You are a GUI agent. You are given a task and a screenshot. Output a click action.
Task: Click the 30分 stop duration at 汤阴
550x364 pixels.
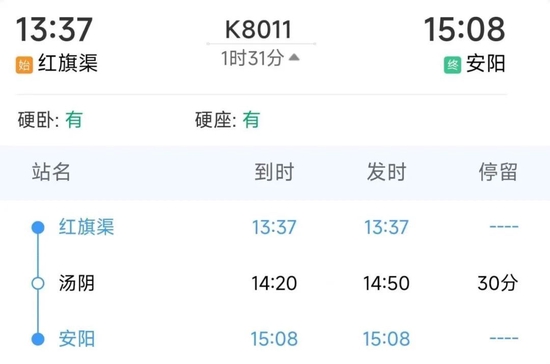[x=497, y=283]
